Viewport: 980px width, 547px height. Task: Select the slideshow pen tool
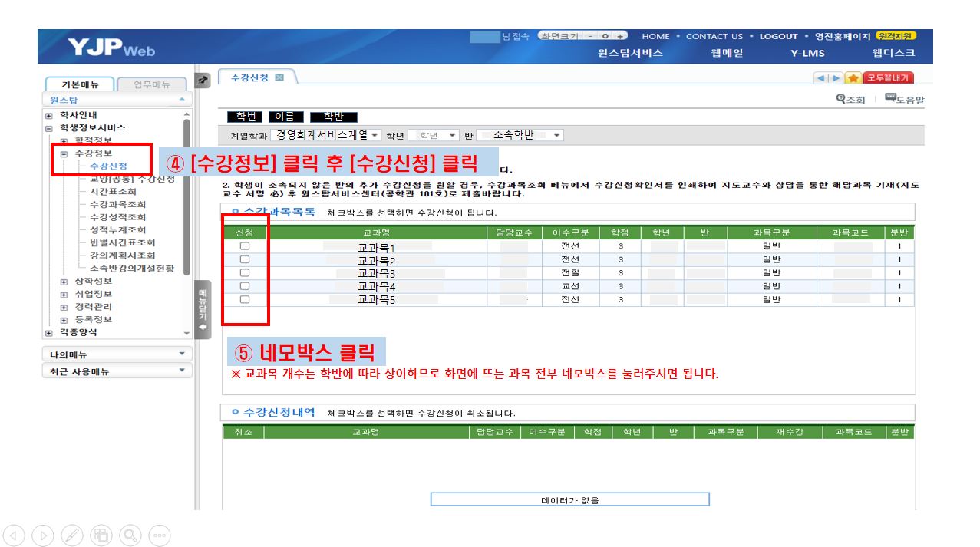[72, 535]
